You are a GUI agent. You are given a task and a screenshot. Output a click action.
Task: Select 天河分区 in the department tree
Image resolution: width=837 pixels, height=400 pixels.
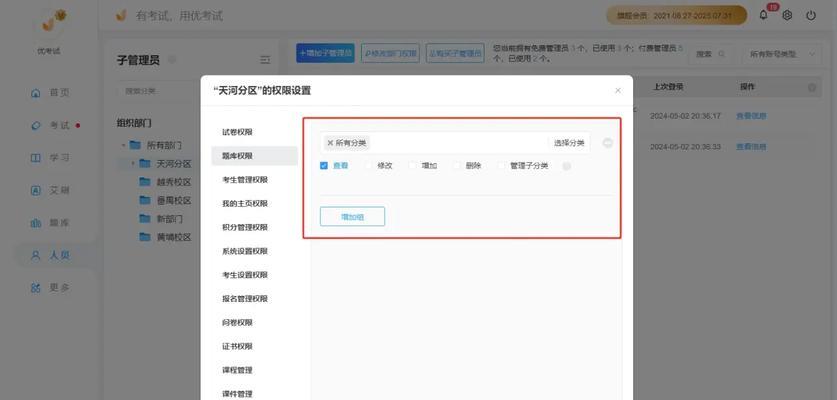tap(174, 164)
